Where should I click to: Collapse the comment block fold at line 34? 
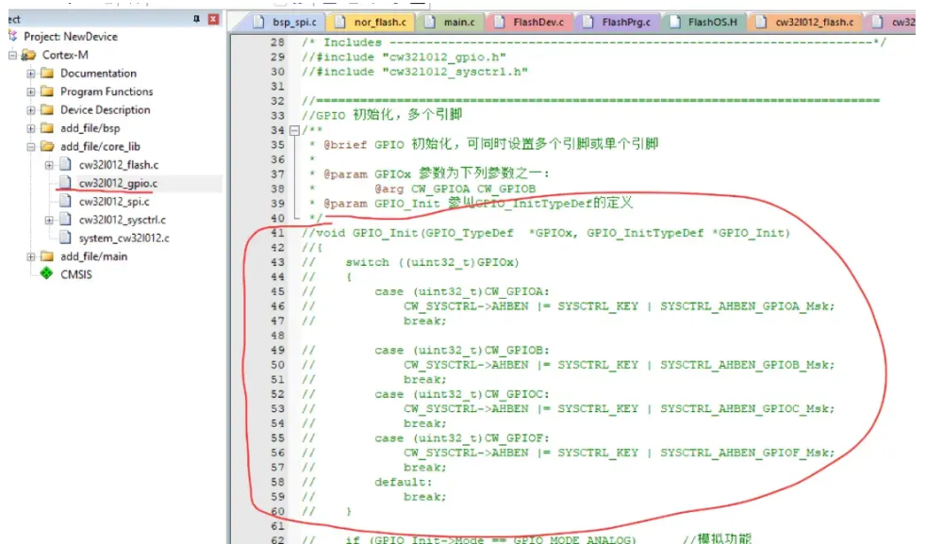click(294, 130)
